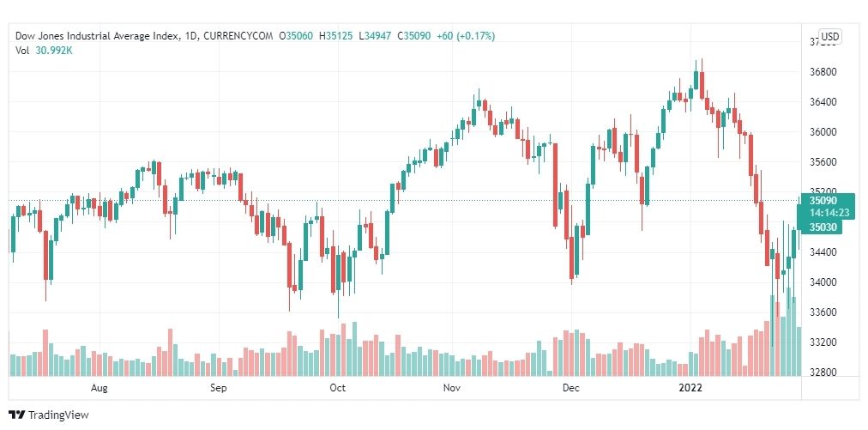Open the USD currency selector
Screen dimensions: 868x430
click(x=829, y=37)
